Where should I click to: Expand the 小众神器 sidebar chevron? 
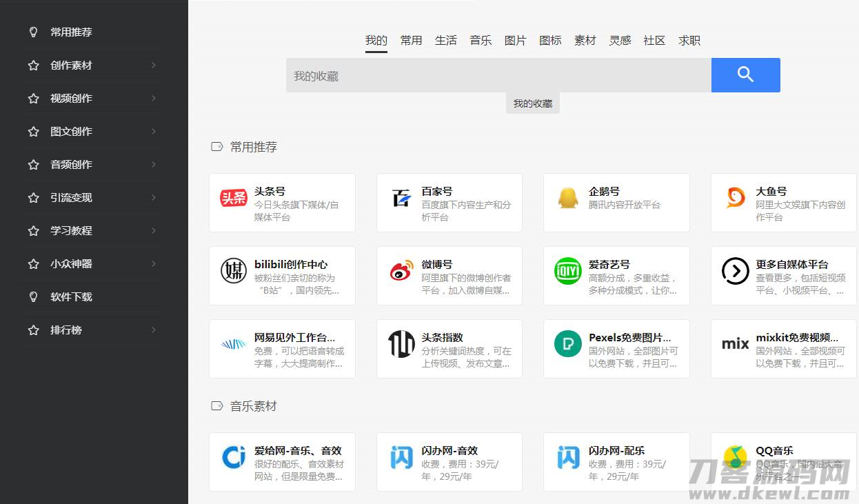154,263
